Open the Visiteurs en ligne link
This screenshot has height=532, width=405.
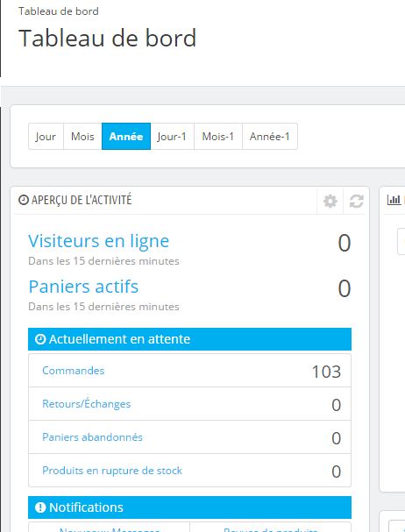[98, 241]
